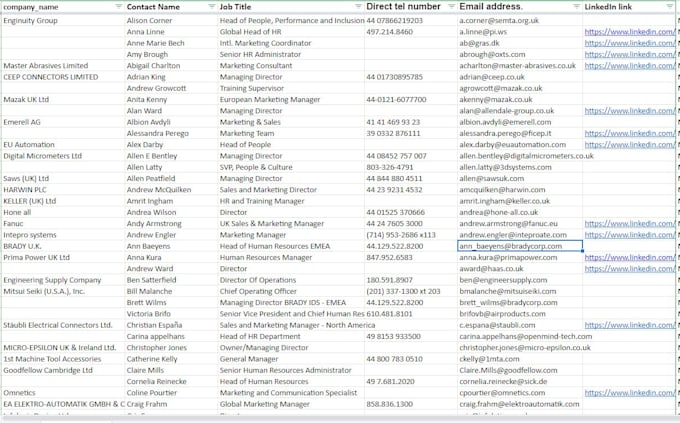680x423 pixels.
Task: Select the 'Emerell AG' cell
Action: pyautogui.click(x=62, y=122)
